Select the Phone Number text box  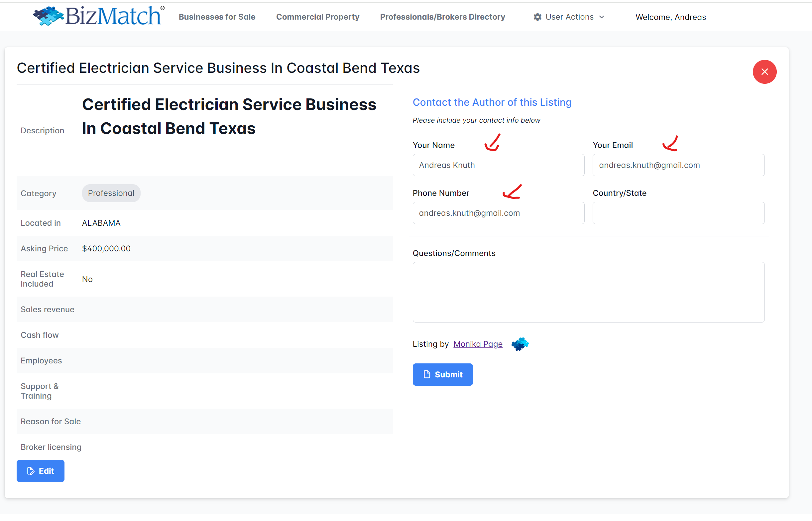[x=498, y=213]
